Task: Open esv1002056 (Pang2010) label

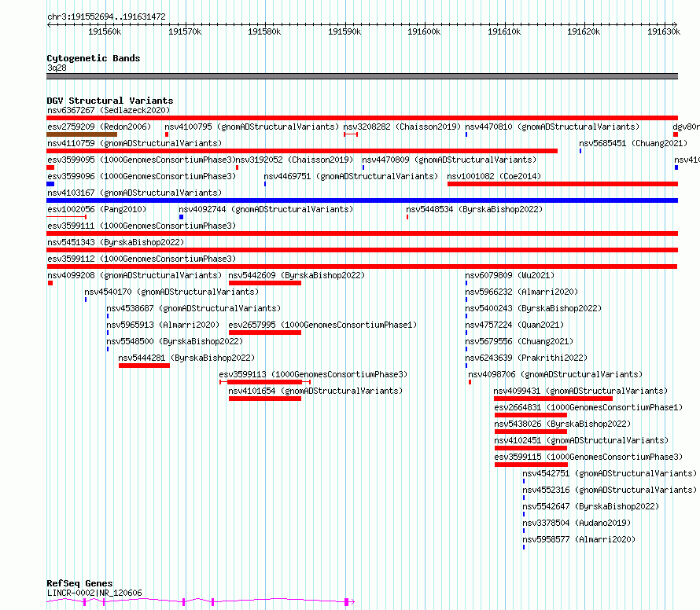Action: point(97,209)
